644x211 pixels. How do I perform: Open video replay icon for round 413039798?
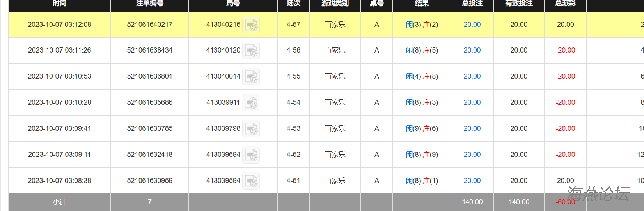pyautogui.click(x=251, y=129)
